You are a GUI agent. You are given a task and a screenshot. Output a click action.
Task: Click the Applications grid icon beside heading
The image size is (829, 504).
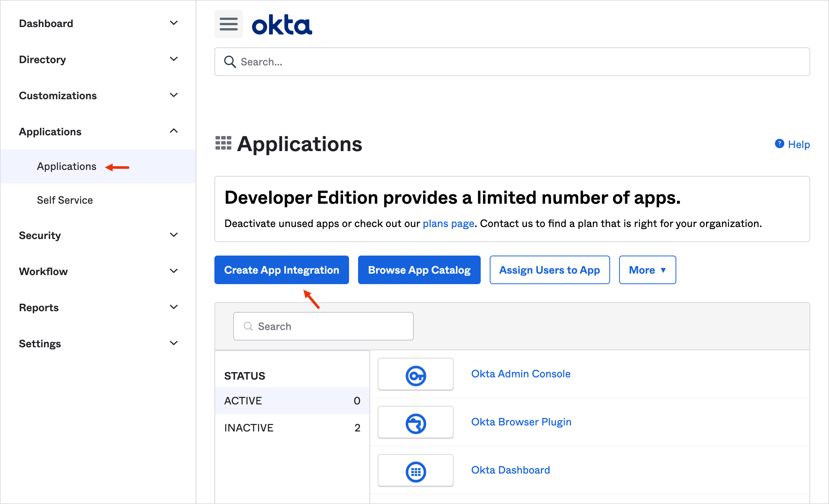tap(223, 143)
